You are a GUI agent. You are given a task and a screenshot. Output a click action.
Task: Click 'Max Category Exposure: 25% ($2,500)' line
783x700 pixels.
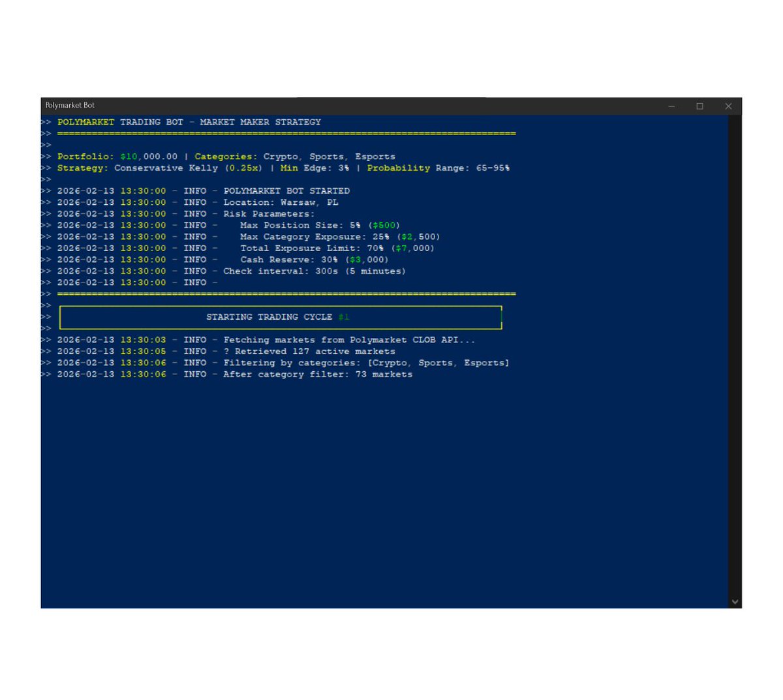pos(340,237)
